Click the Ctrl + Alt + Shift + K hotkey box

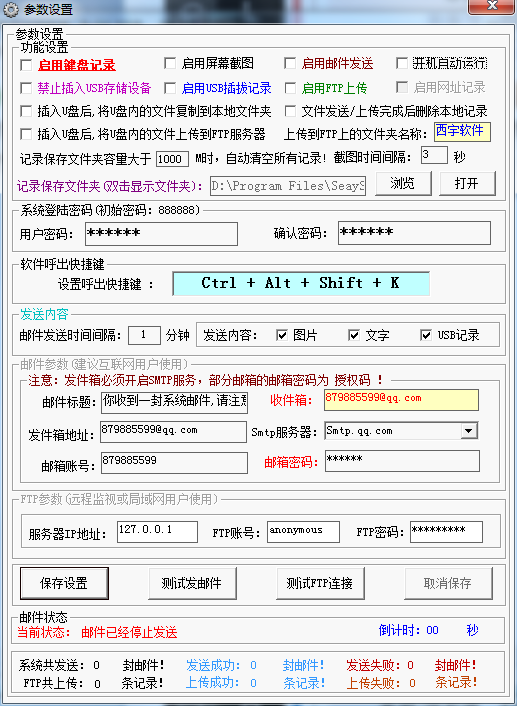click(301, 283)
